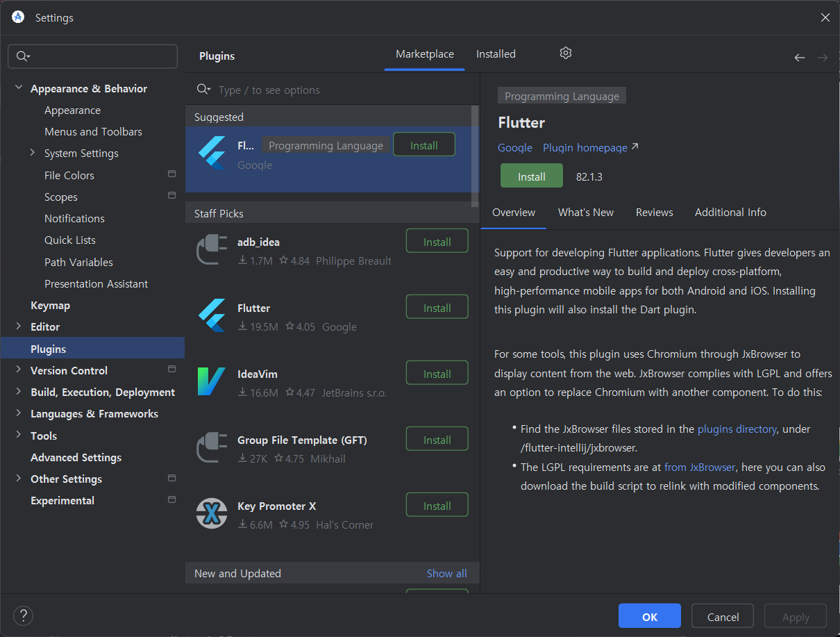This screenshot has width=840, height=637.
Task: Select Path Variables page
Action: tap(79, 262)
